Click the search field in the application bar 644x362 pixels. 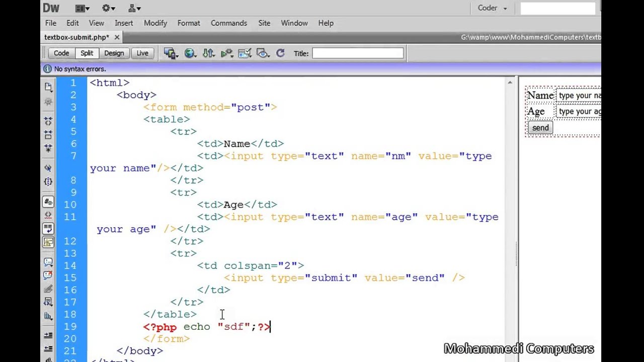557,8
